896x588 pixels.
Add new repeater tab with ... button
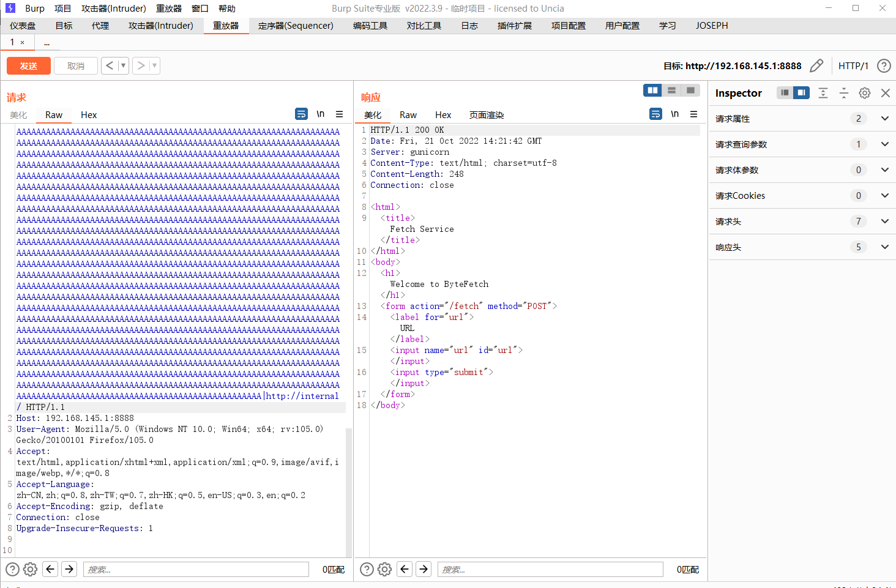pos(47,43)
